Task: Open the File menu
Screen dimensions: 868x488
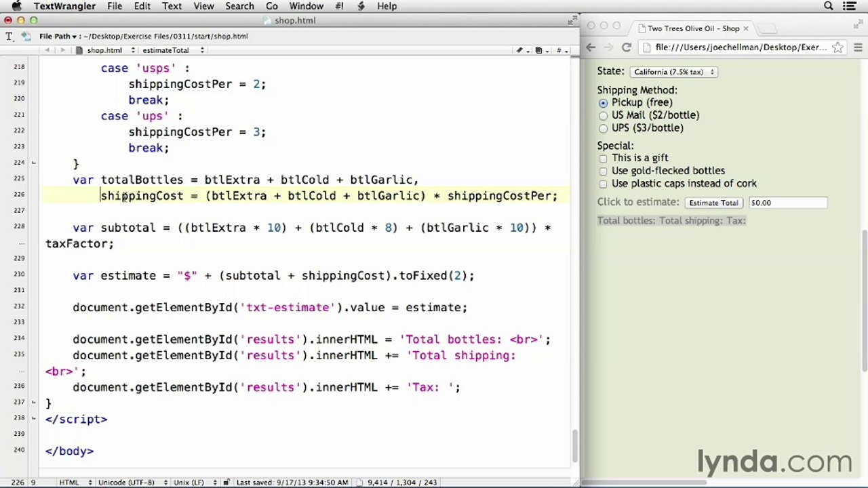Action: 115,6
